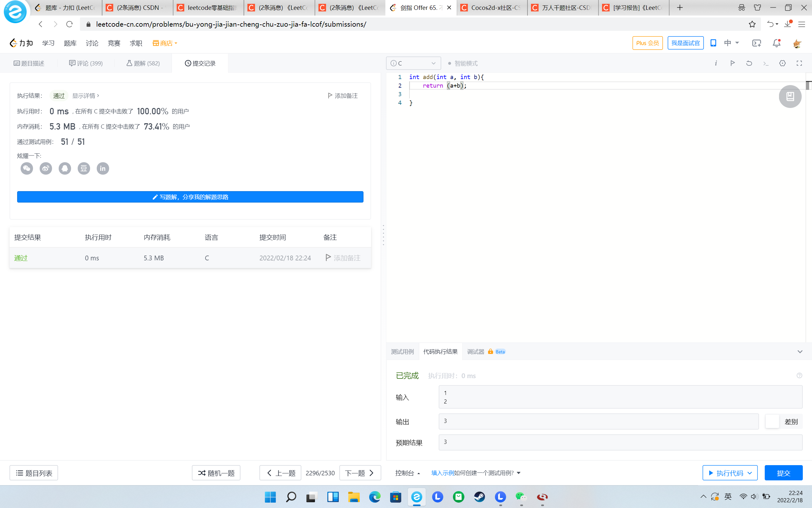The image size is (812, 508).
Task: Open 题目列表 problem list
Action: click(x=34, y=473)
